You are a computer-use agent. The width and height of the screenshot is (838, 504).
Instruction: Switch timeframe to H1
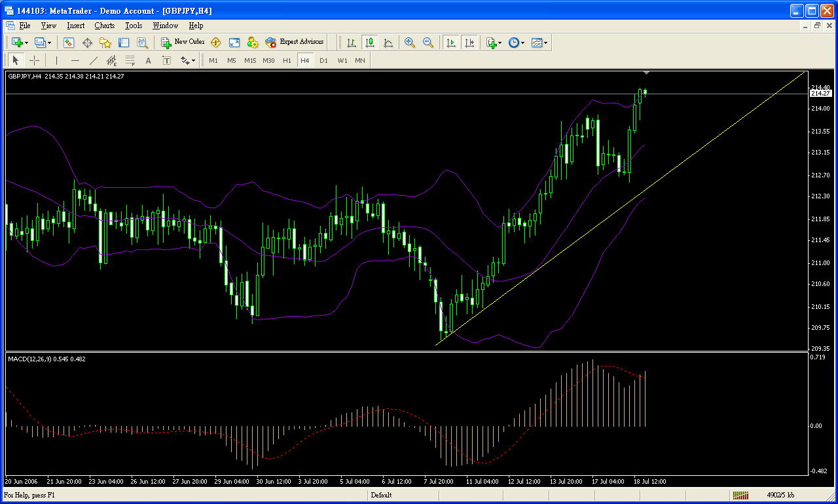pos(287,60)
